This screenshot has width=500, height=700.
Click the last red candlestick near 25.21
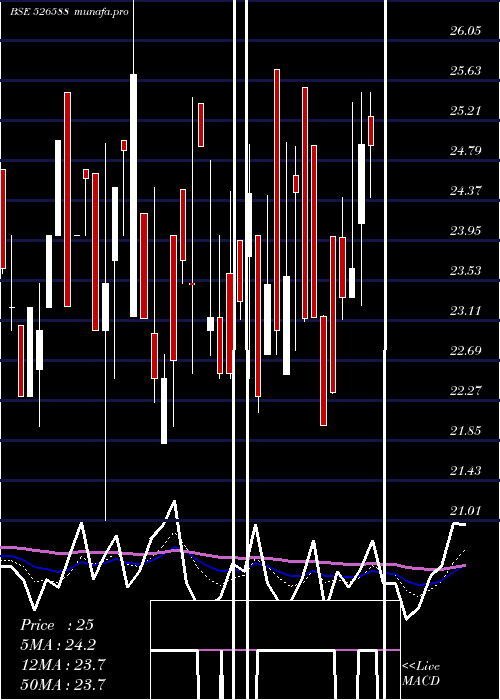click(371, 131)
